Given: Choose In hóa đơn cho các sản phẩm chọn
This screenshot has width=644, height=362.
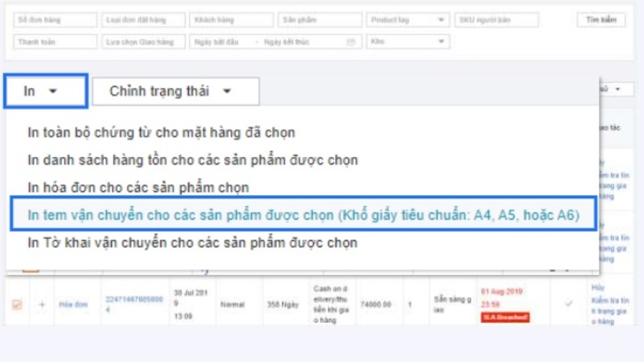Looking at the screenshot, I should pos(138,188).
